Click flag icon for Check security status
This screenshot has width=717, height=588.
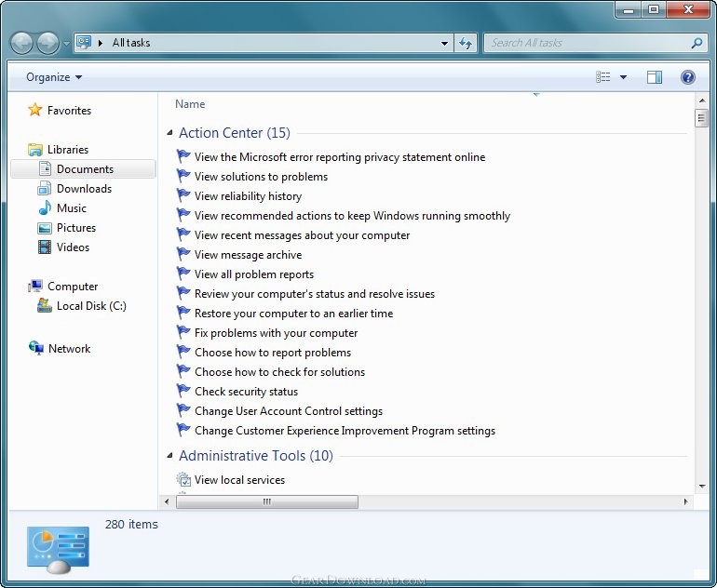pos(183,391)
